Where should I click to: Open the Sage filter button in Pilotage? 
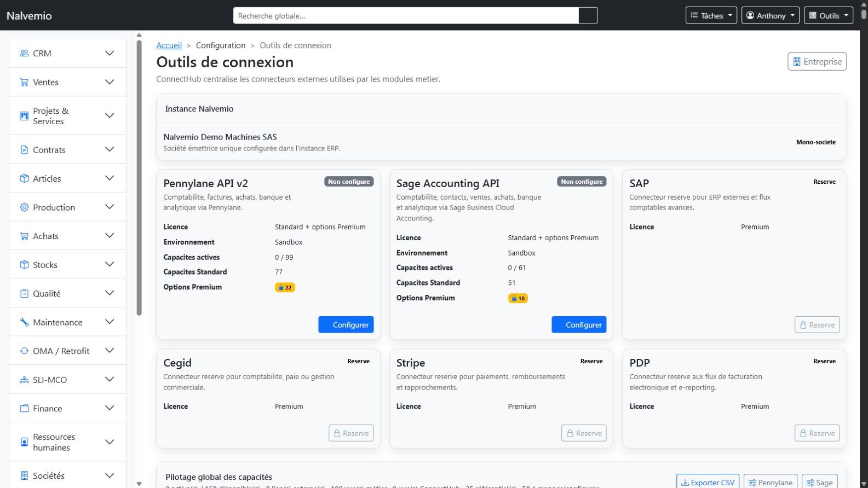coord(819,482)
